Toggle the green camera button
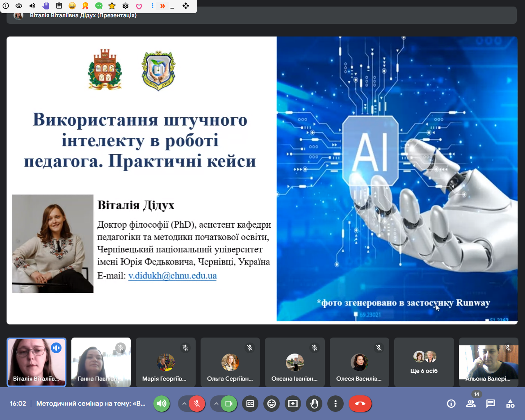525x420 pixels. [229, 404]
